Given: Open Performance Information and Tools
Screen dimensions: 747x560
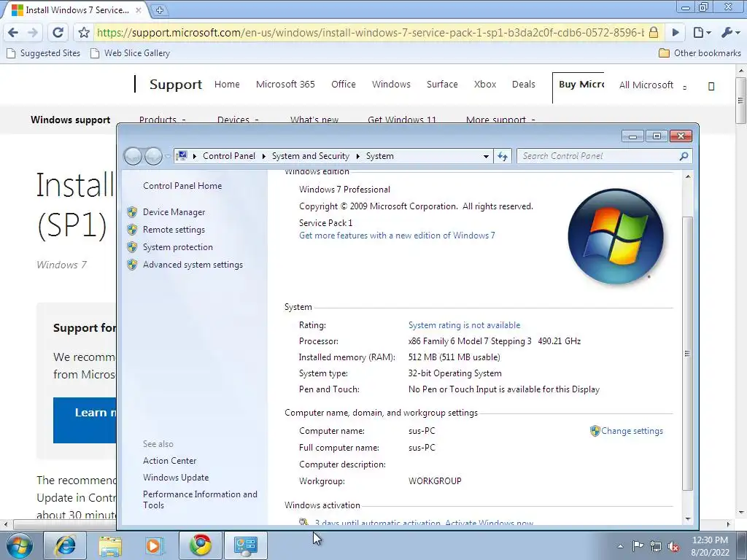Looking at the screenshot, I should click(200, 499).
